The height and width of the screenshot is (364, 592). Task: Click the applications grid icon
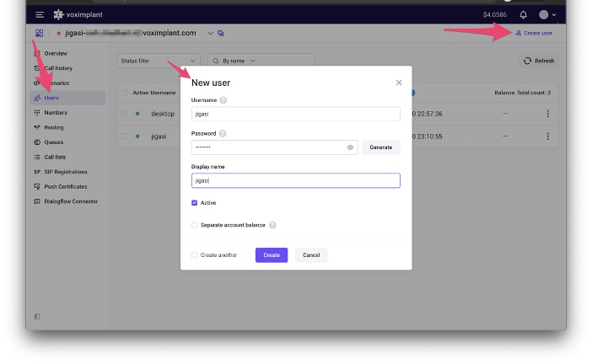(40, 33)
